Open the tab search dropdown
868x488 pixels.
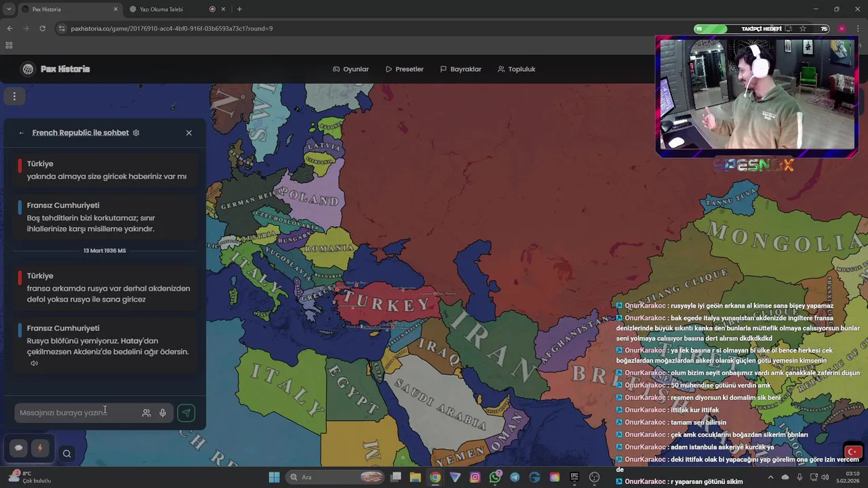click(8, 9)
